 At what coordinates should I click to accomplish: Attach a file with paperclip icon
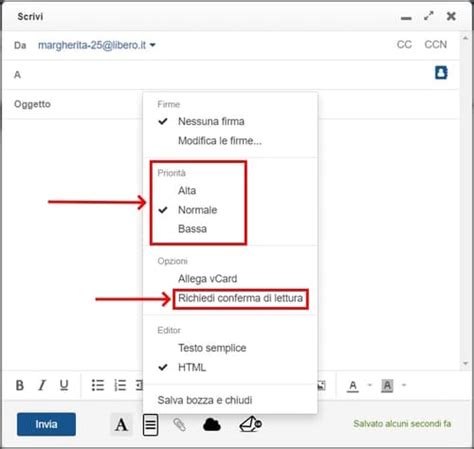point(179,425)
